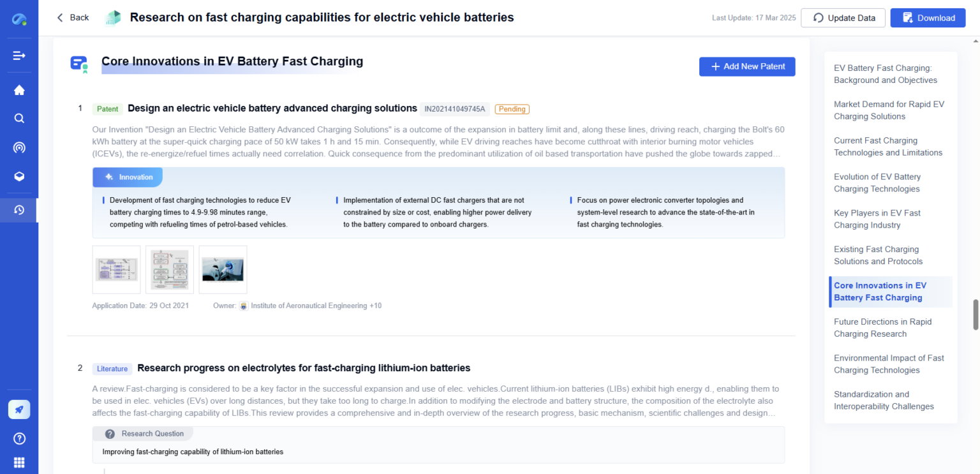Click the Add New Patent button

pyautogui.click(x=747, y=66)
